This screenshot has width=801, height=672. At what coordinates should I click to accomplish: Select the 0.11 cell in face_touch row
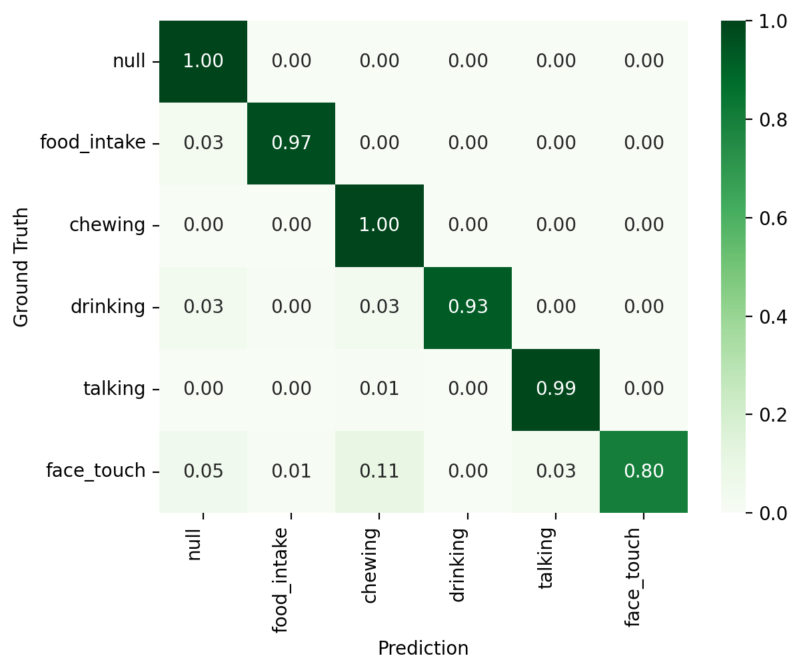click(379, 472)
